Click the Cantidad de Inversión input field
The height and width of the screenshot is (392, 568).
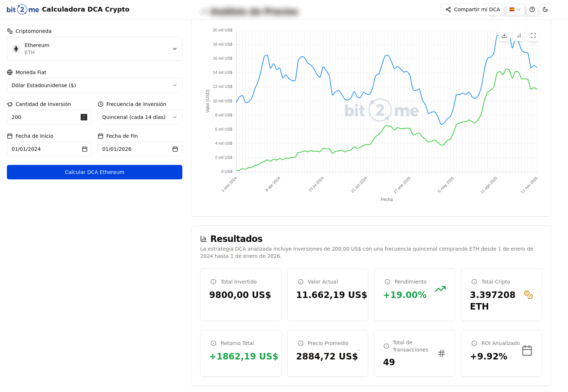(x=43, y=117)
